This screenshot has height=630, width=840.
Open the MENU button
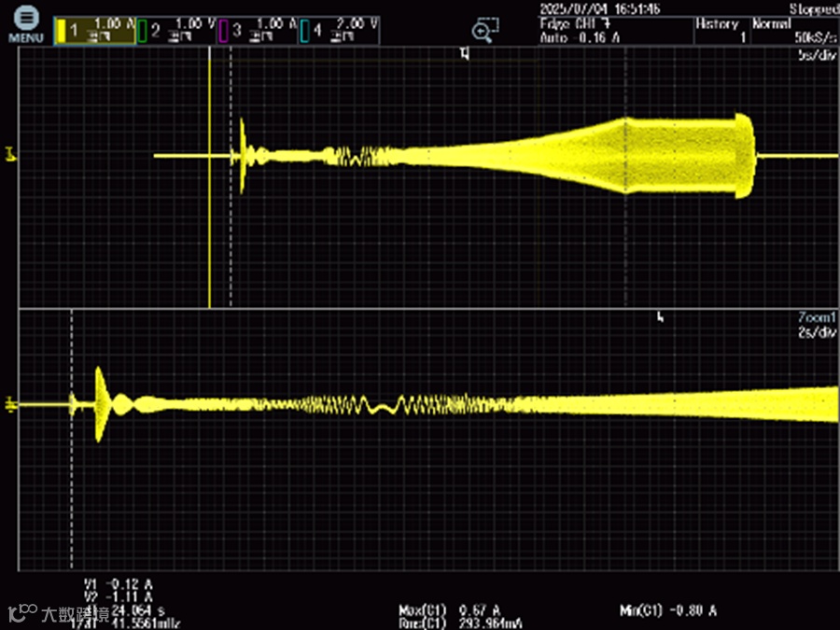[26, 24]
